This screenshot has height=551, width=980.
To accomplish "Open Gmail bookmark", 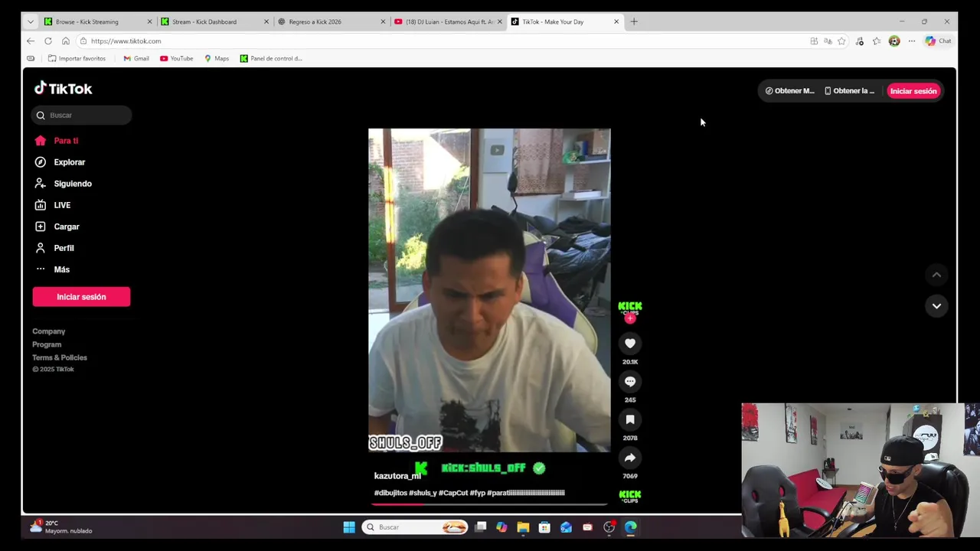I will [x=136, y=58].
